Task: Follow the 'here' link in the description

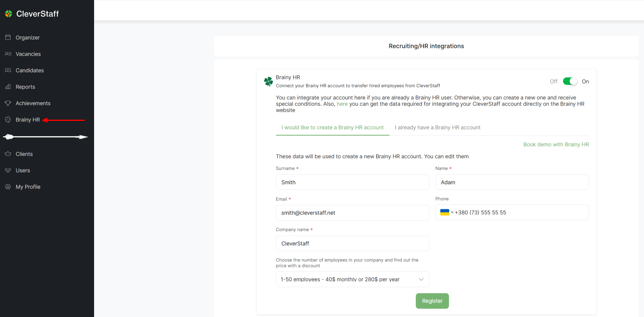Action: coord(342,104)
